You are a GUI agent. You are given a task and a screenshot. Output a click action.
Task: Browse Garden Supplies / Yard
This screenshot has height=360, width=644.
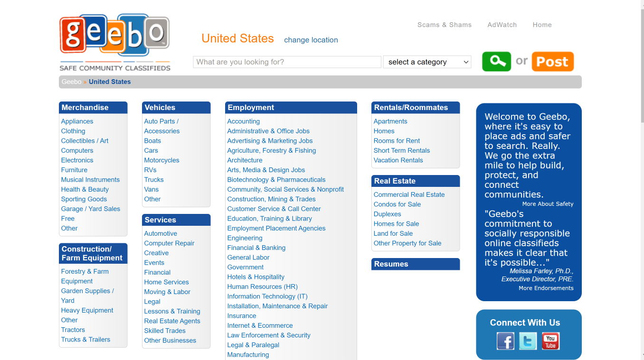87,295
